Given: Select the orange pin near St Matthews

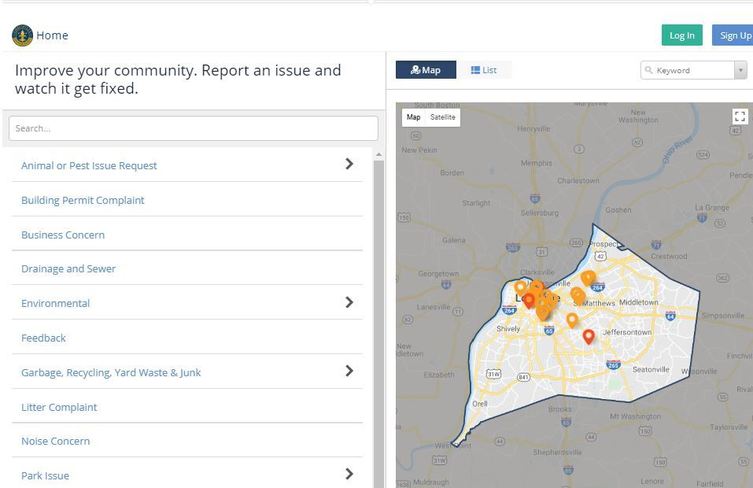Looking at the screenshot, I should click(x=578, y=295).
